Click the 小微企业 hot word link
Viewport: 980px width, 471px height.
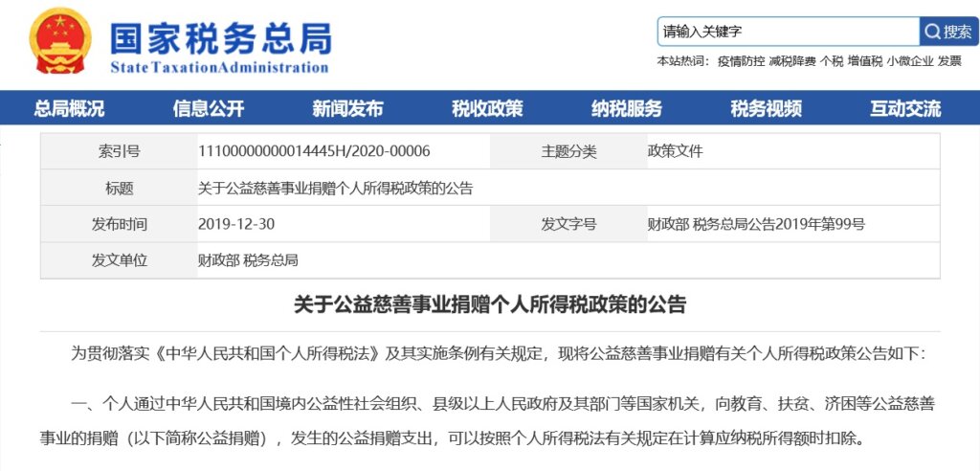[x=909, y=61]
